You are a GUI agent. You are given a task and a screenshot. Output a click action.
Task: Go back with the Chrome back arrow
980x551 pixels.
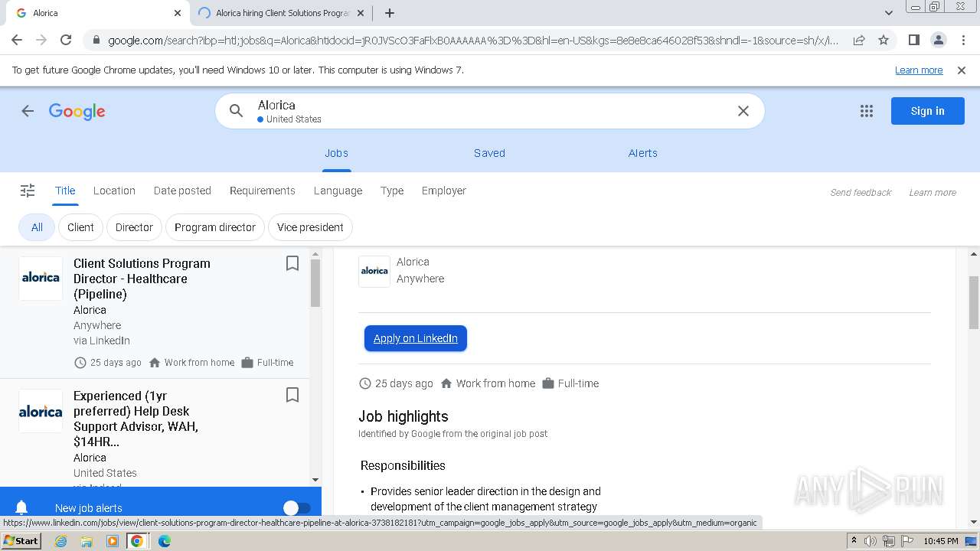[x=17, y=40]
